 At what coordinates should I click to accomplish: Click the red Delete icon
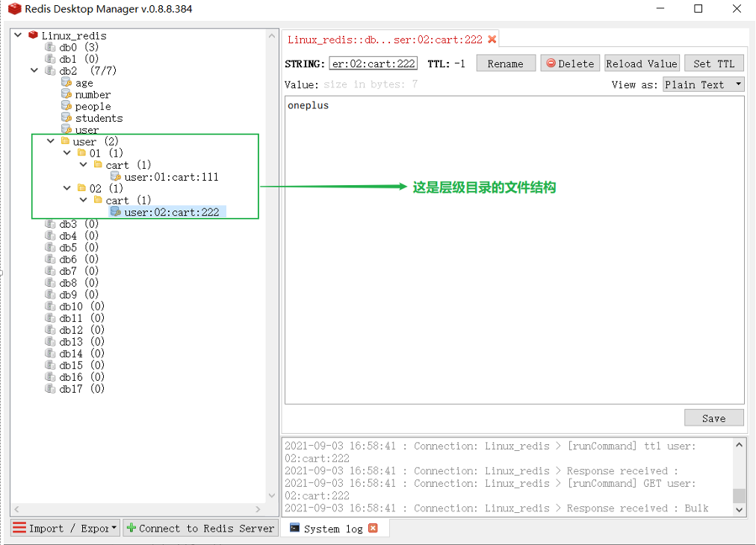click(x=551, y=63)
